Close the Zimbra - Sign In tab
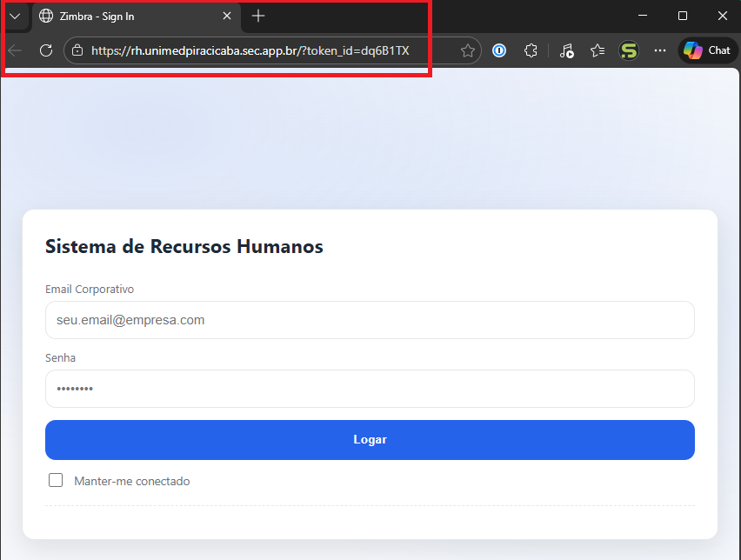This screenshot has width=741, height=560. point(228,17)
